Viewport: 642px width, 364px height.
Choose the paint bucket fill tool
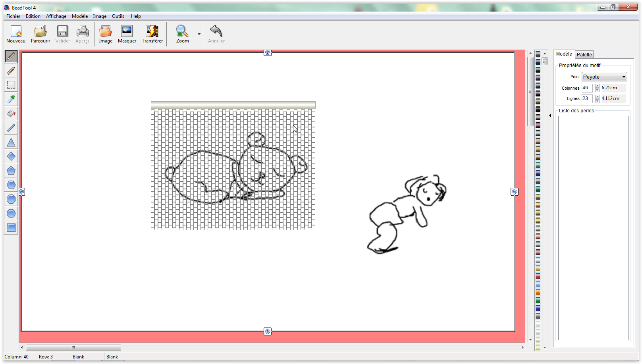11,114
